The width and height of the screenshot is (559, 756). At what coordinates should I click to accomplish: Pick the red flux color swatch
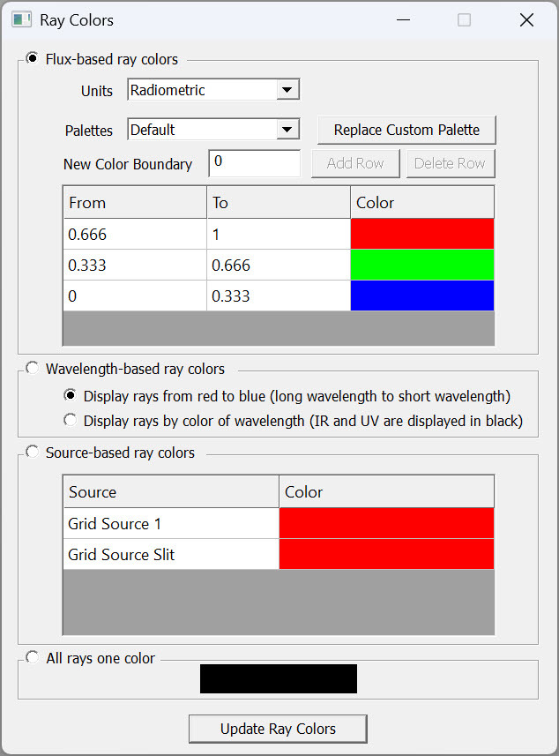point(422,234)
